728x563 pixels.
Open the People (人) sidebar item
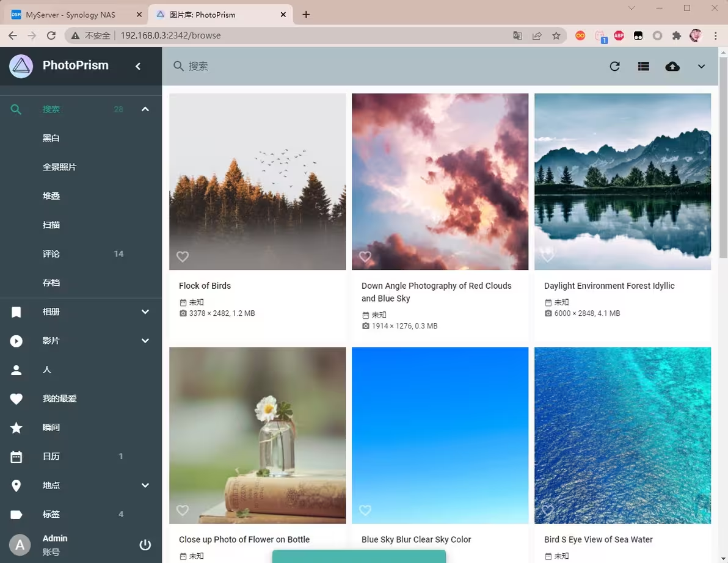point(47,369)
